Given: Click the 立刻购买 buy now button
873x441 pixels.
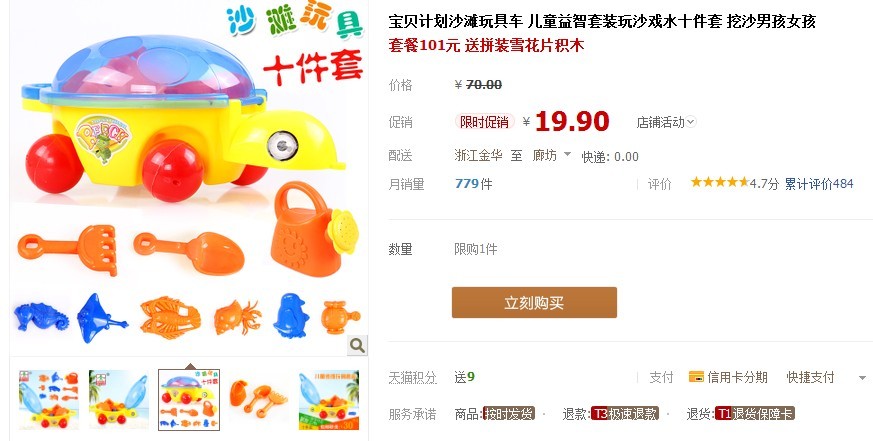Looking at the screenshot, I should click(534, 302).
